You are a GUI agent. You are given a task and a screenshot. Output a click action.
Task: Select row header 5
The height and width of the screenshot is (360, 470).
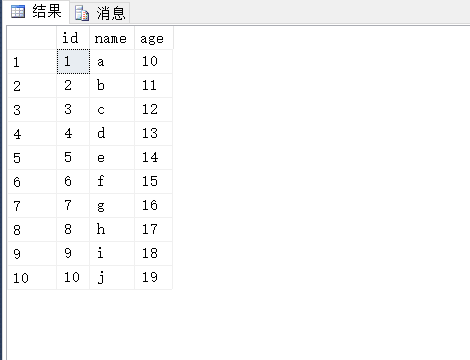[32, 158]
